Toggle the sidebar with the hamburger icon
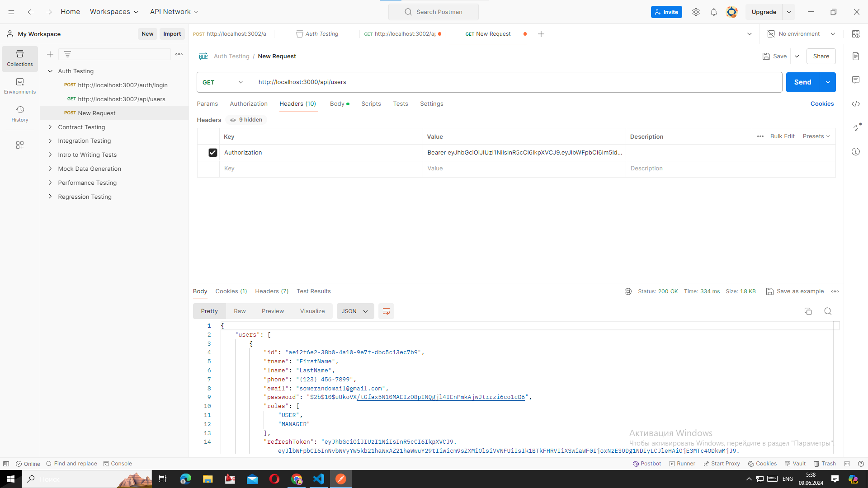868x488 pixels. pyautogui.click(x=11, y=12)
